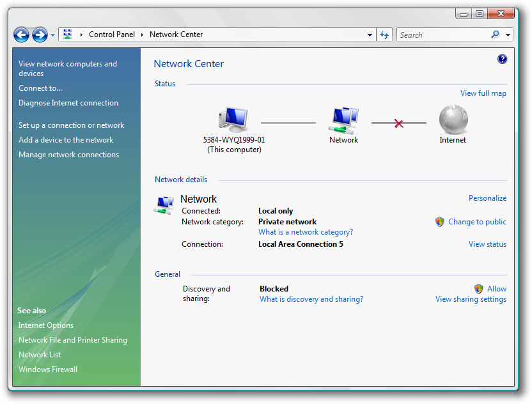Click the Back navigation arrow button
This screenshot has width=532, height=404.
[21, 35]
